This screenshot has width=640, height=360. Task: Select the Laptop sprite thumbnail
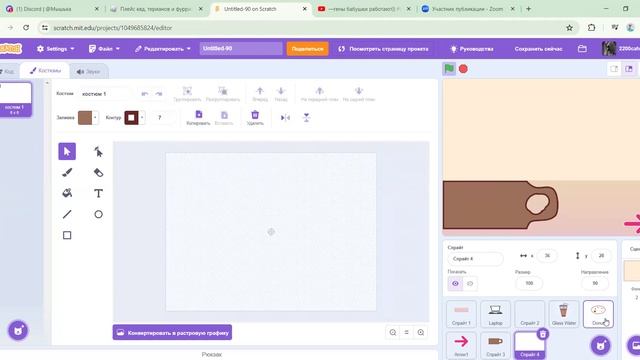(x=496, y=314)
